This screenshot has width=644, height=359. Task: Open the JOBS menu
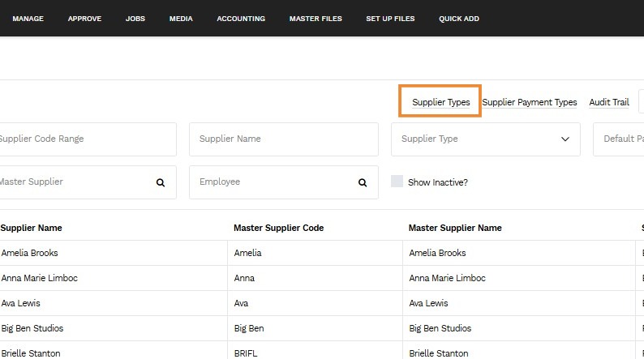135,19
